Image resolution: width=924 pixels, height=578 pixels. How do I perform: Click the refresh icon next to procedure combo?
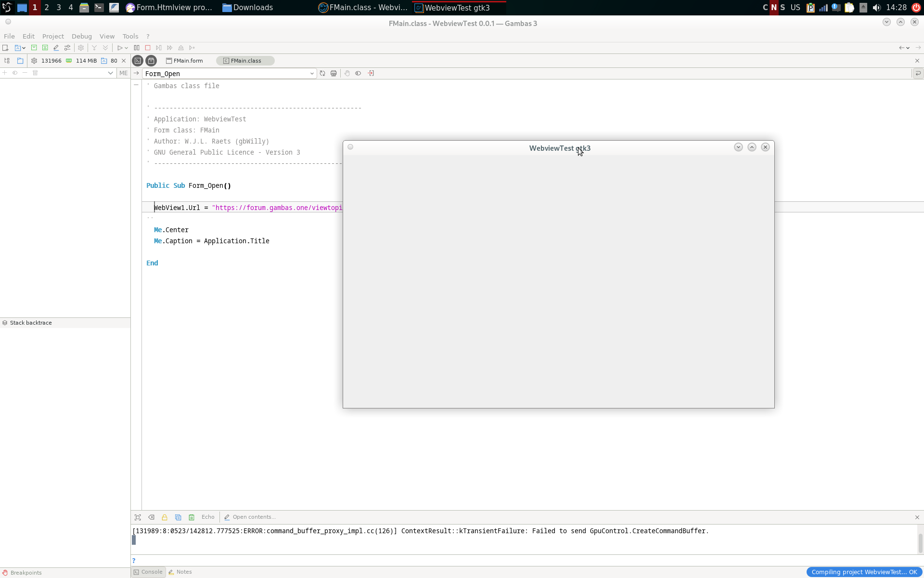tap(322, 73)
